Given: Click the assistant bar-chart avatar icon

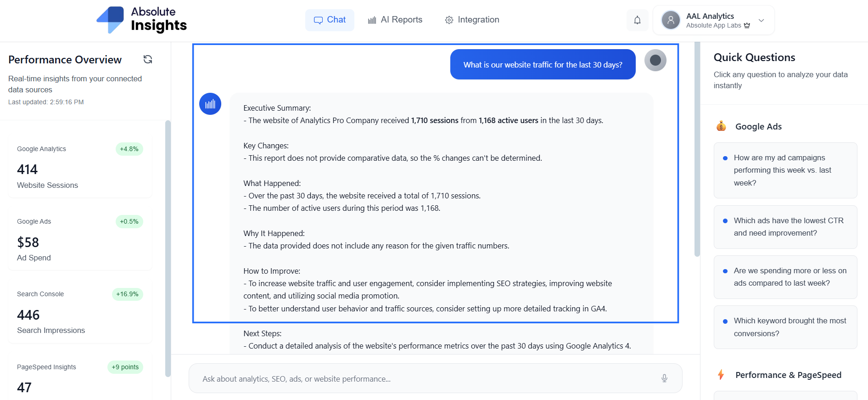Looking at the screenshot, I should pos(210,104).
